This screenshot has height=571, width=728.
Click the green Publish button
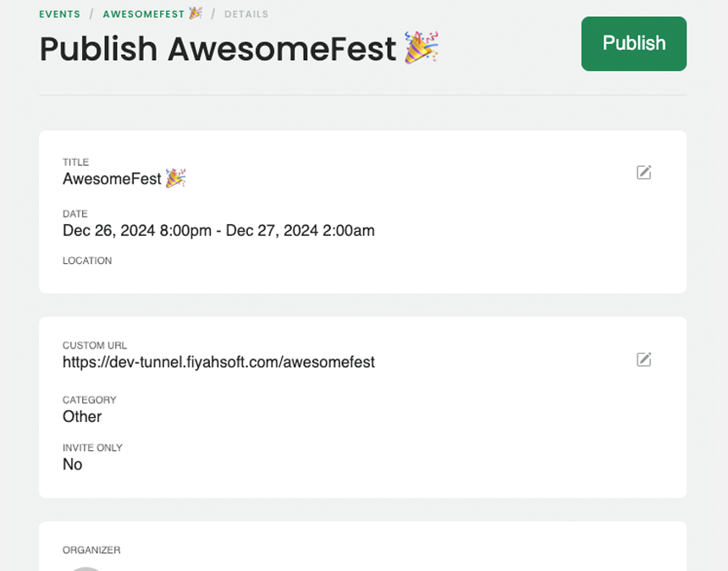[634, 44]
